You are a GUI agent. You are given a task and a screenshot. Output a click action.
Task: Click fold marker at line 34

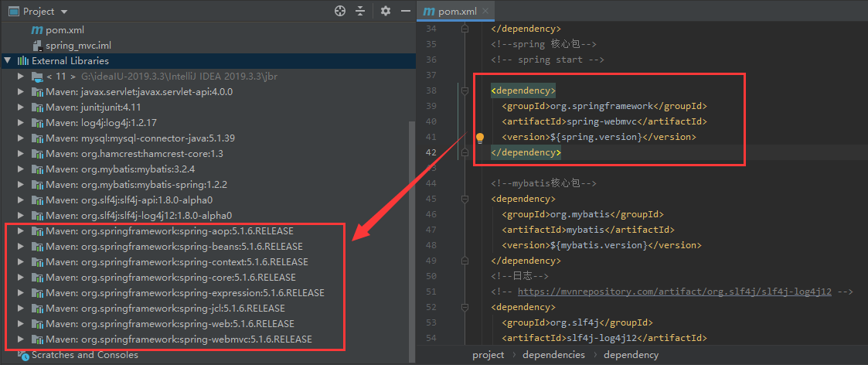(x=465, y=29)
